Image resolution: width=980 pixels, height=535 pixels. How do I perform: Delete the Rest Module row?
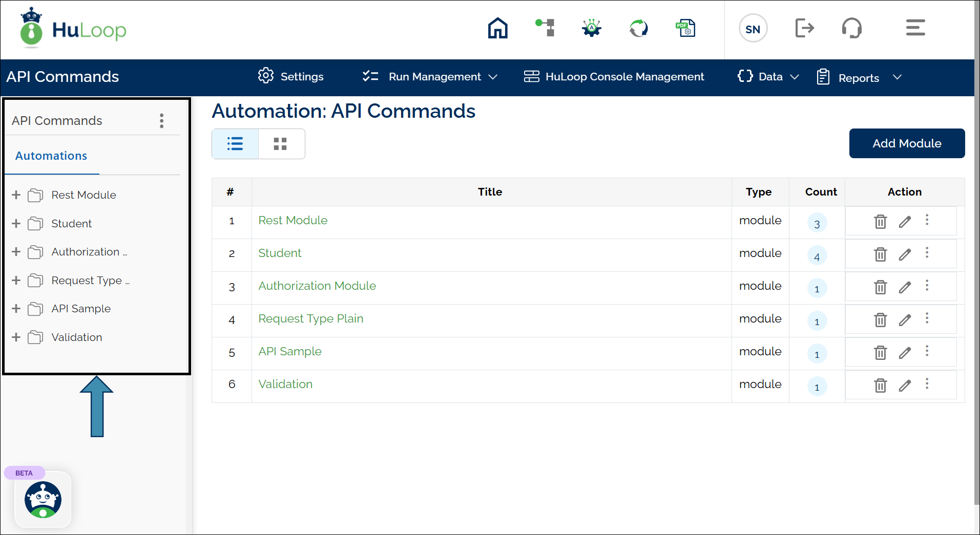tap(880, 221)
